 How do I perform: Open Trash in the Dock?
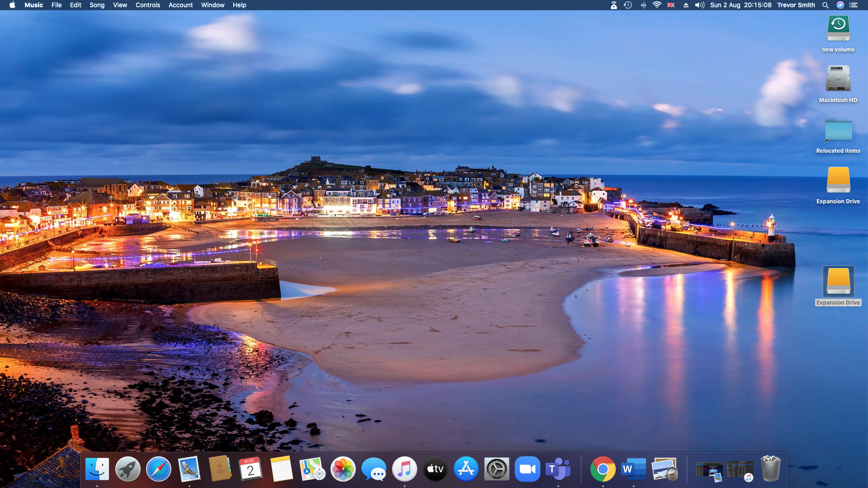coord(771,469)
